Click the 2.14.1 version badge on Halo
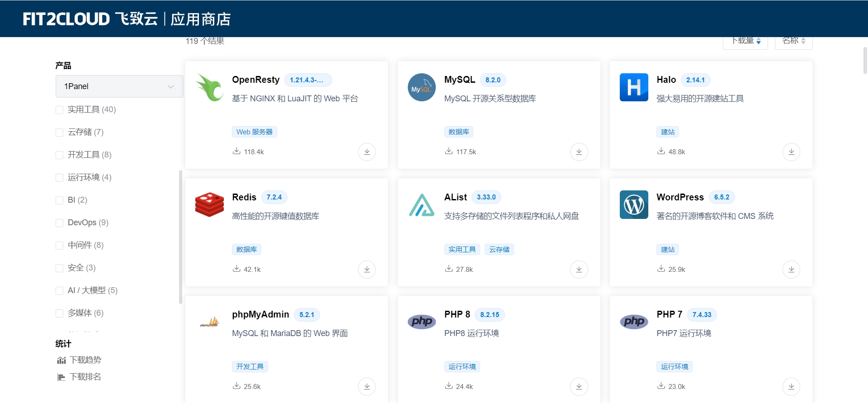This screenshot has width=868, height=403. click(695, 80)
